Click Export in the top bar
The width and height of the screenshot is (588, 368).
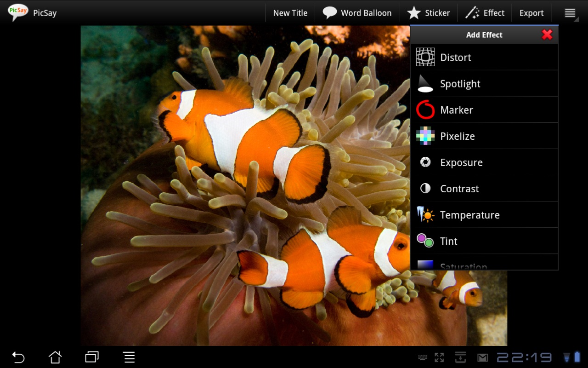[531, 13]
